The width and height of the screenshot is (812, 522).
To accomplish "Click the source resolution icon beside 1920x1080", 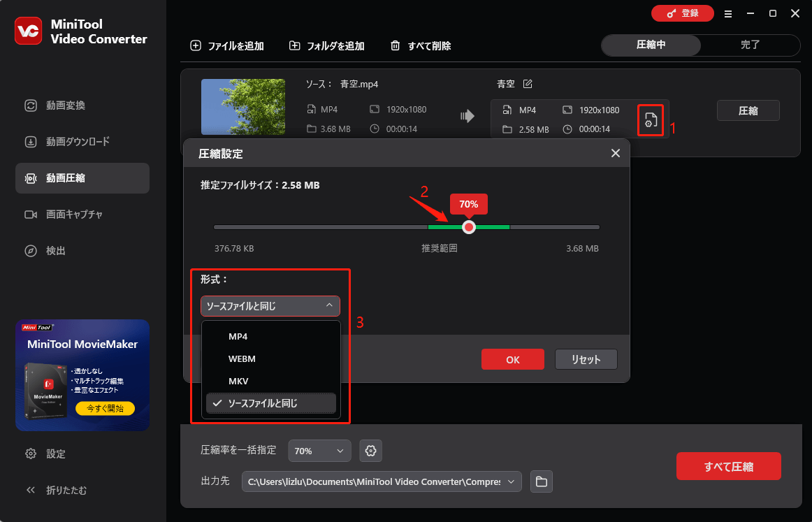I will [375, 109].
